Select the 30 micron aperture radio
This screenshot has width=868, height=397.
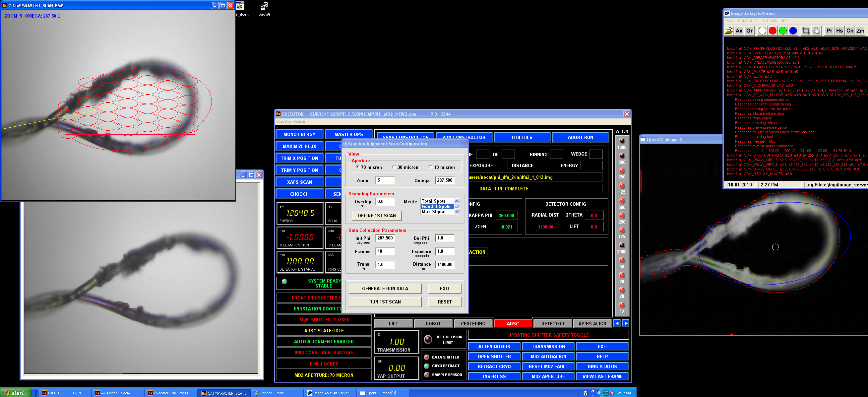(x=394, y=167)
